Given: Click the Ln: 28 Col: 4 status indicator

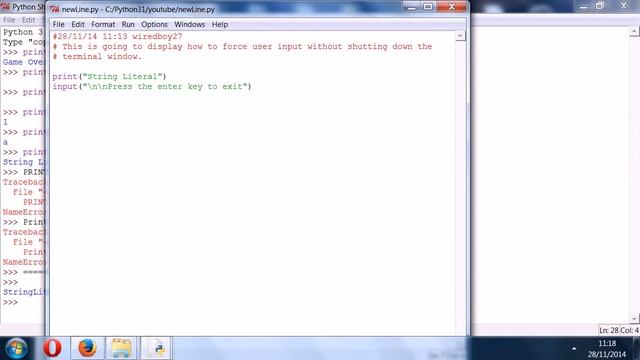Looking at the screenshot, I should coord(618,330).
